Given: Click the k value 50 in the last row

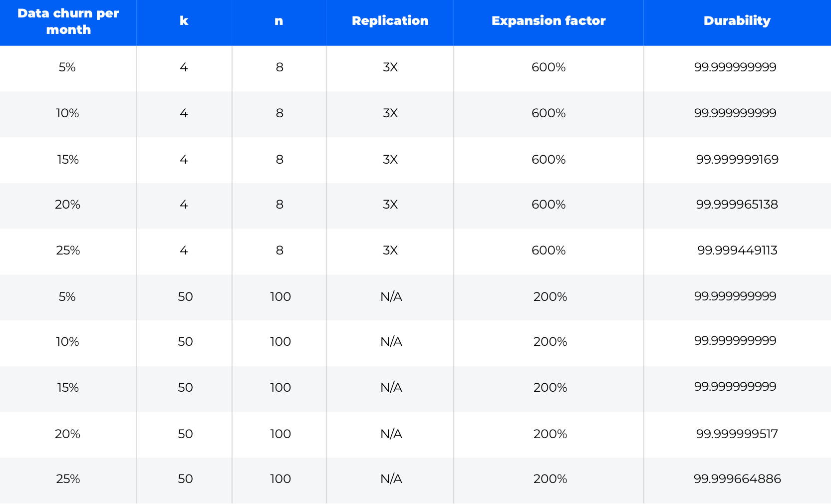Looking at the screenshot, I should (185, 479).
